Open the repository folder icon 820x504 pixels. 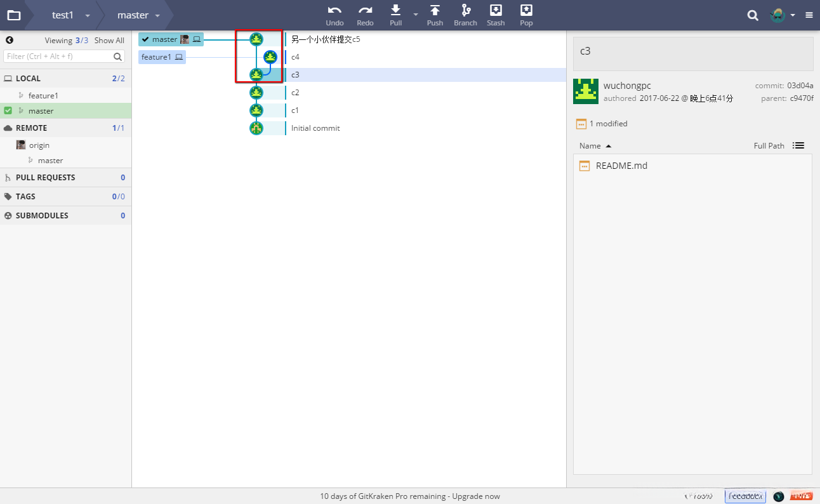(14, 15)
